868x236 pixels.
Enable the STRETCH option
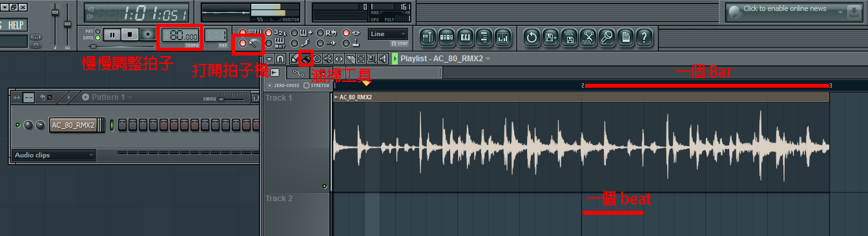click(316, 86)
